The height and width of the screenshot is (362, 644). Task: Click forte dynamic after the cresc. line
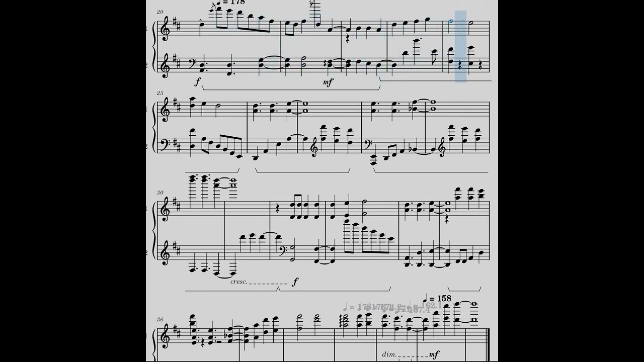point(295,282)
